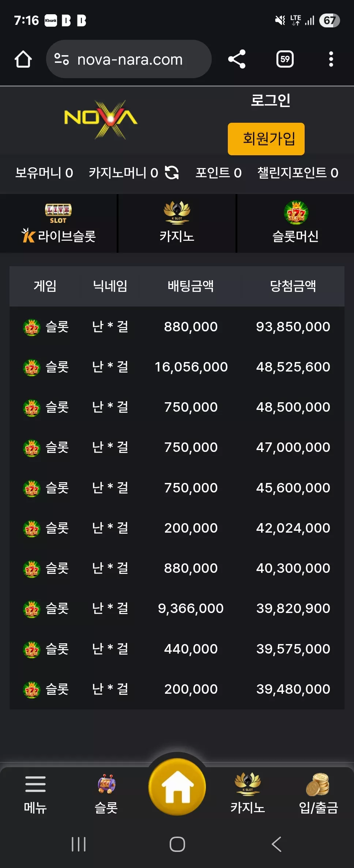Click the nova-nara.com address field
This screenshot has height=868, width=354.
pos(129,59)
